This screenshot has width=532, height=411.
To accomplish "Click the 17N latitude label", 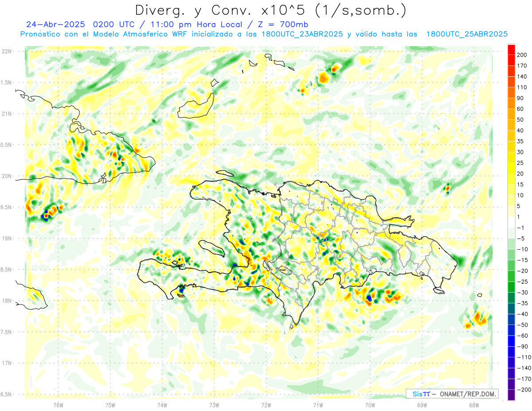I will click(7, 363).
